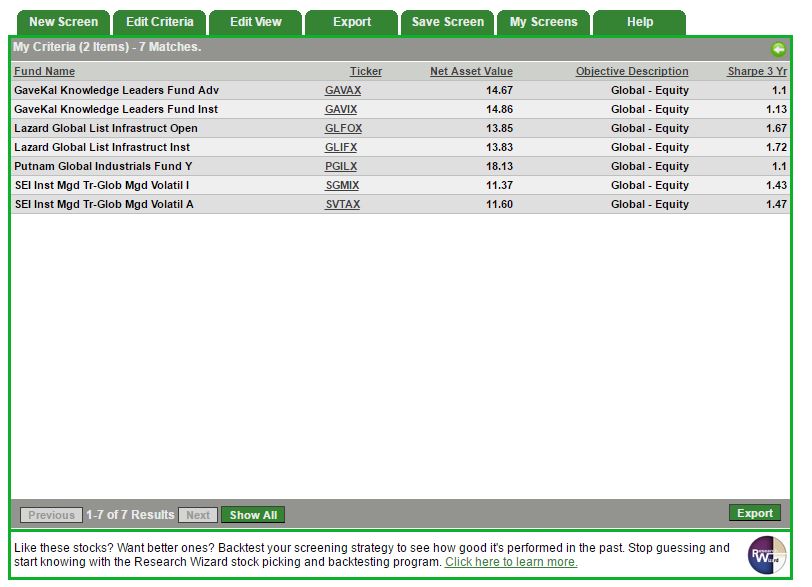Click the Sharpe value 1.43
Image resolution: width=812 pixels, height=587 pixels.
[776, 185]
